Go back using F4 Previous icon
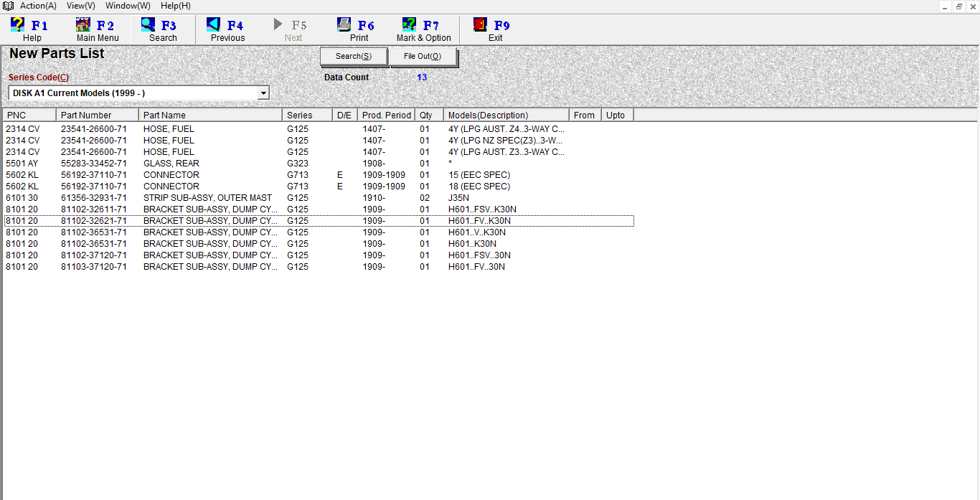The height and width of the screenshot is (500, 980). click(x=214, y=25)
